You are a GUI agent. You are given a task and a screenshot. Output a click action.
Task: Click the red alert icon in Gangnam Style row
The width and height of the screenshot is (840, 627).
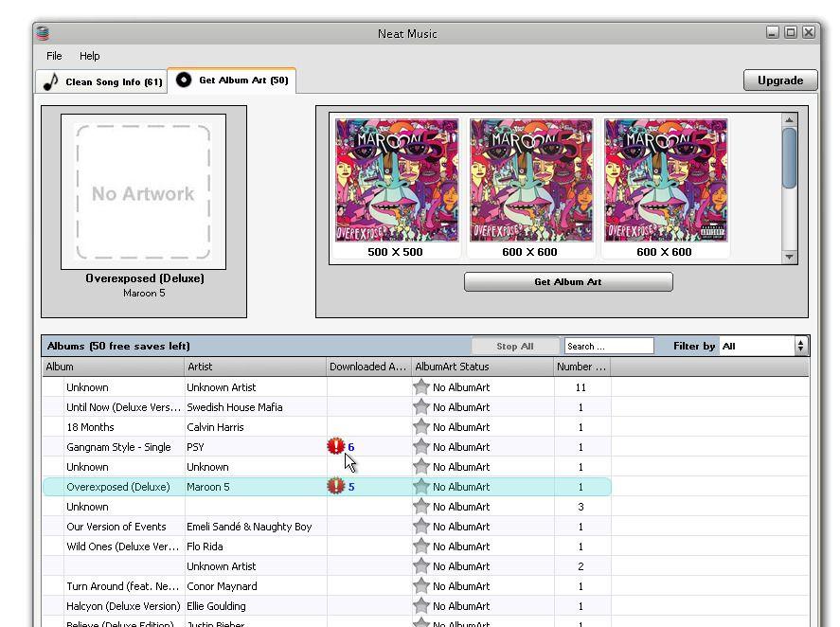point(336,446)
